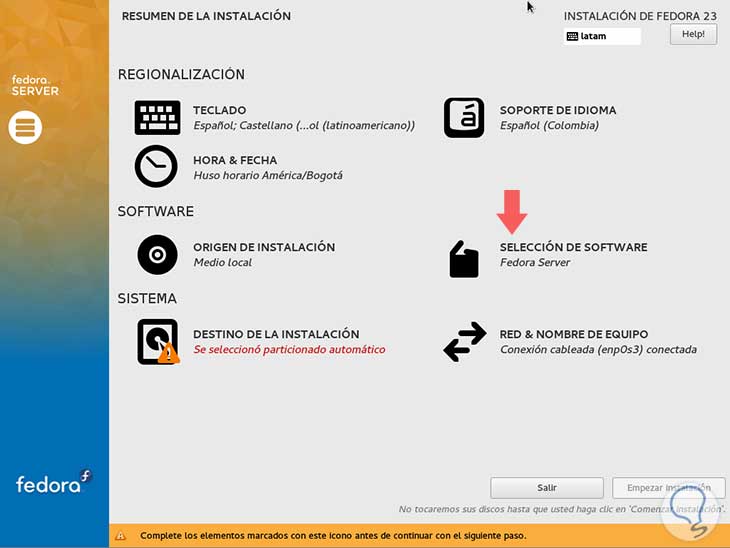The width and height of the screenshot is (730, 548).
Task: Click 'Se seleccionó particionado automático' red text
Action: [x=289, y=350]
